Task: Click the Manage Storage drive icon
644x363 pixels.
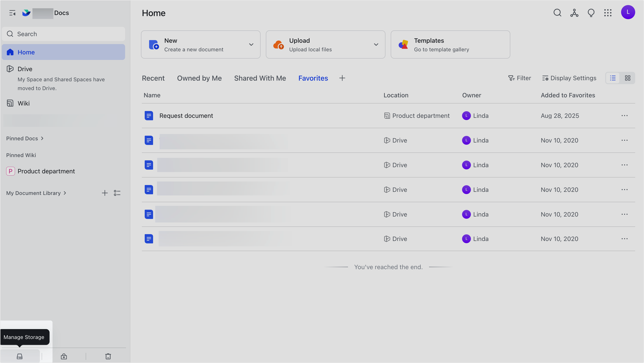Action: (20, 356)
